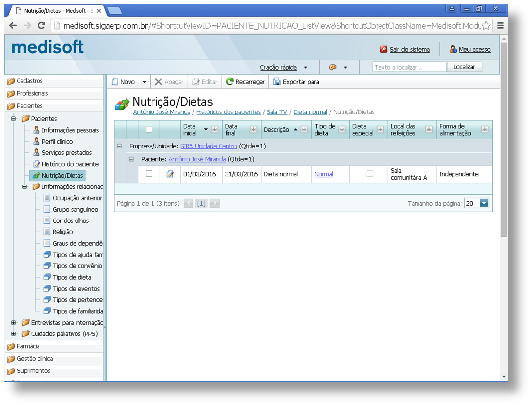Expand the Cuidados paliativos (PPS) node
Screen dimensions: 532x406
point(14,334)
